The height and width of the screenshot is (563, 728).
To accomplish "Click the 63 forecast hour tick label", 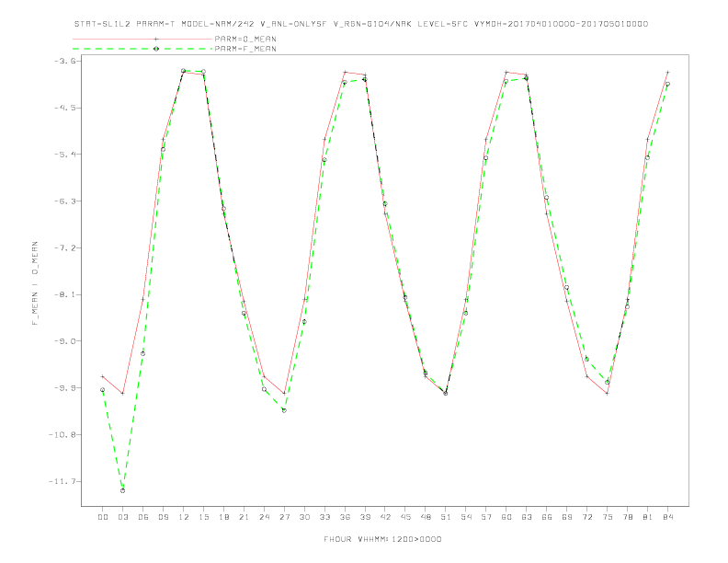I will (x=526, y=517).
